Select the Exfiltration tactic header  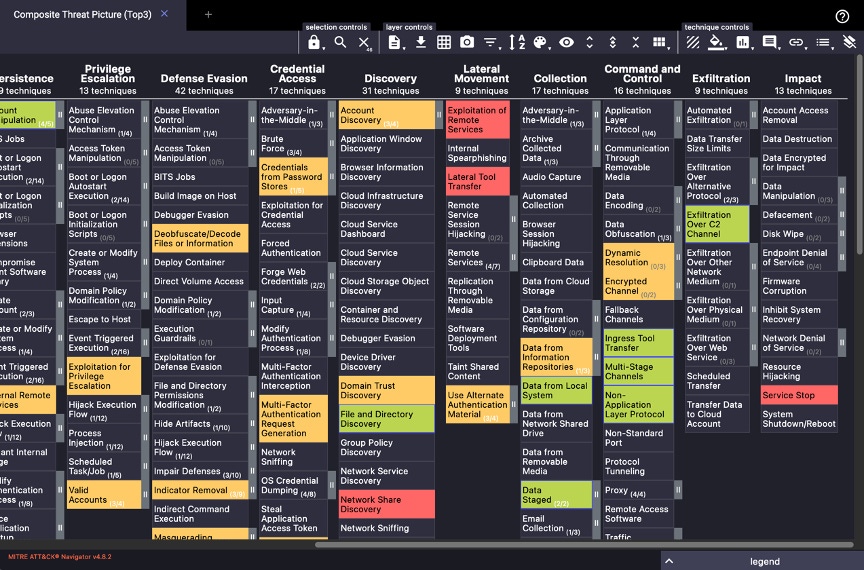[x=721, y=78]
